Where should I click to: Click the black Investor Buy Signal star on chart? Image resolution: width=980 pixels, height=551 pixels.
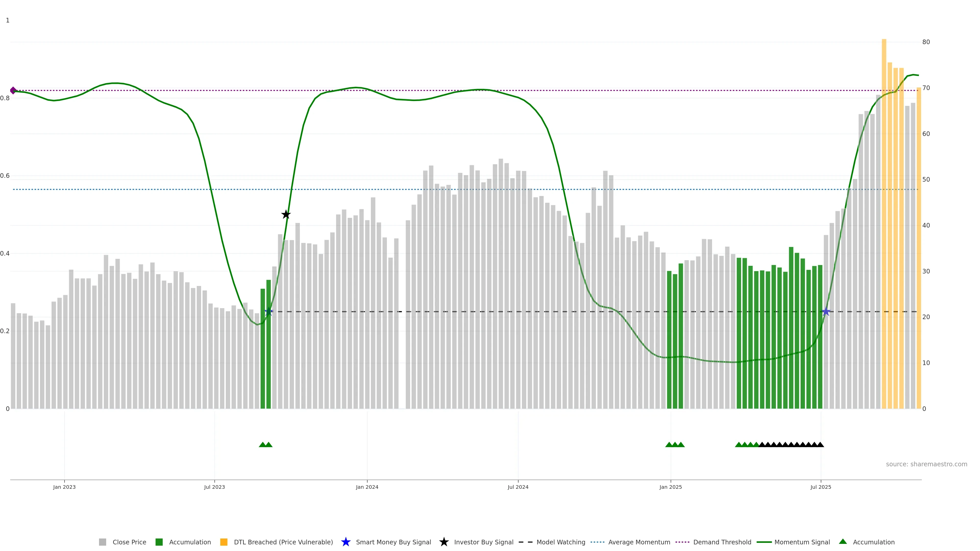click(286, 215)
